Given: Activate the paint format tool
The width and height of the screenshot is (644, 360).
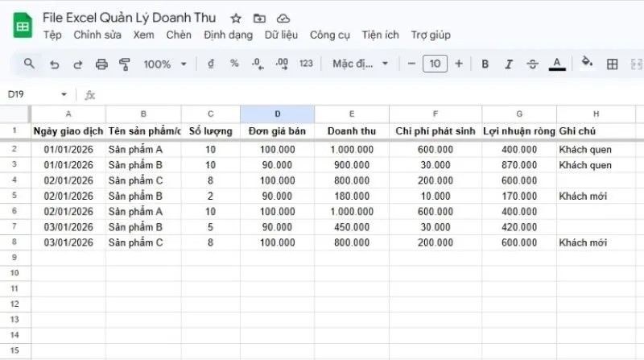Looking at the screenshot, I should 125,64.
